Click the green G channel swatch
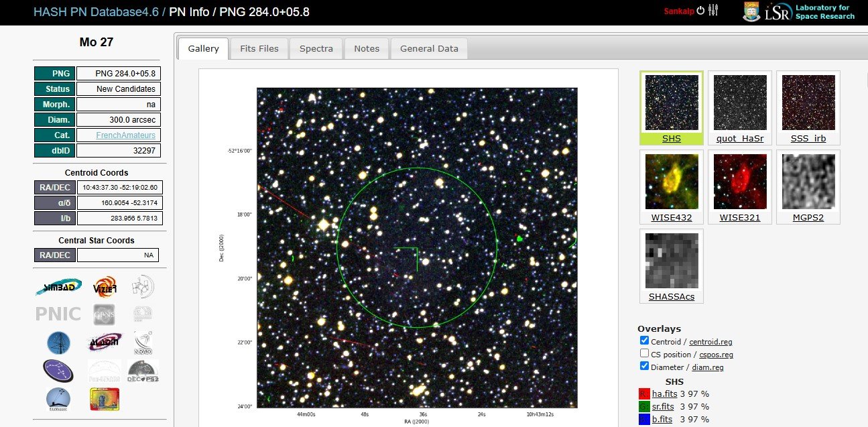 coord(644,407)
